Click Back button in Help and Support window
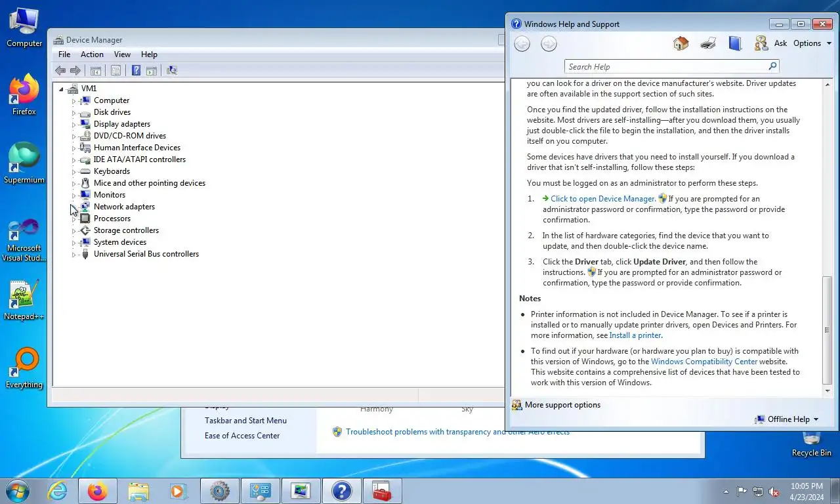The height and width of the screenshot is (504, 840). point(522,44)
